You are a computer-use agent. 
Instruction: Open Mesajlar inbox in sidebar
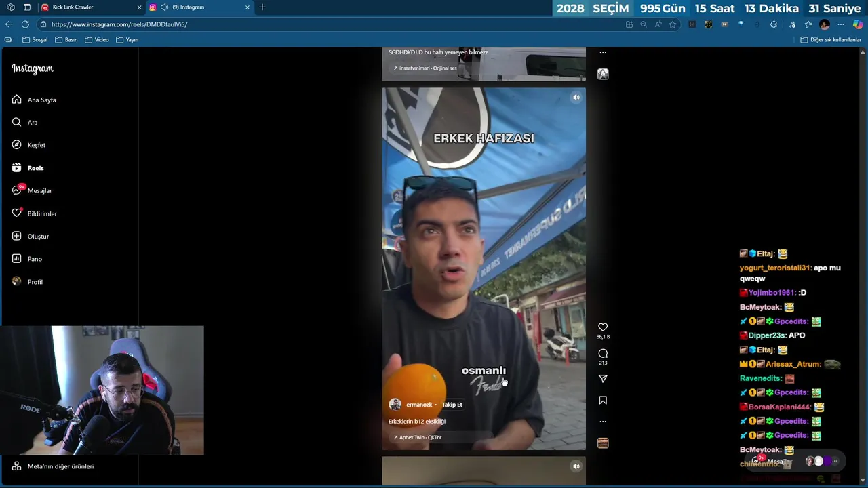click(x=32, y=190)
